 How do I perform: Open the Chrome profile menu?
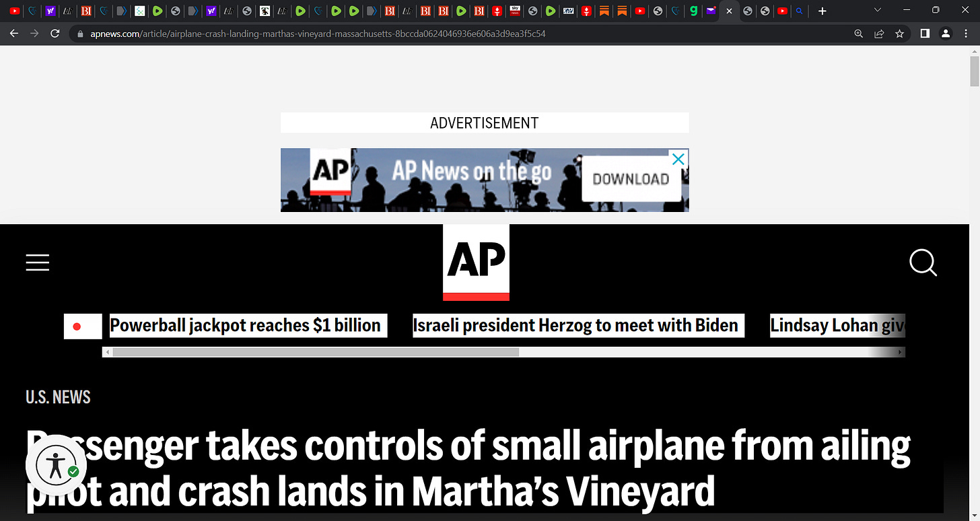(x=945, y=34)
